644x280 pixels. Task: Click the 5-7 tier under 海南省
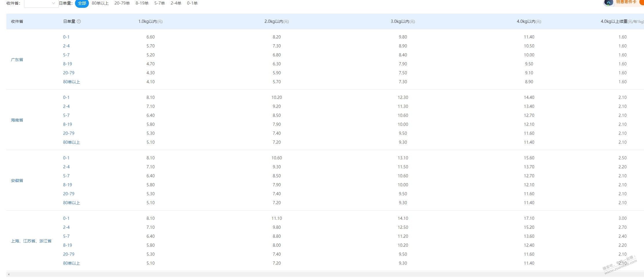(66, 115)
